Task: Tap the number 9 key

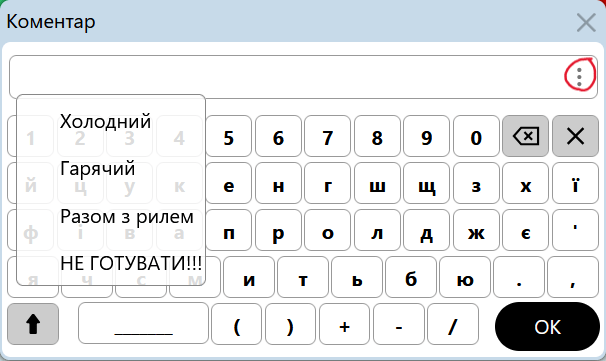Action: click(x=426, y=136)
